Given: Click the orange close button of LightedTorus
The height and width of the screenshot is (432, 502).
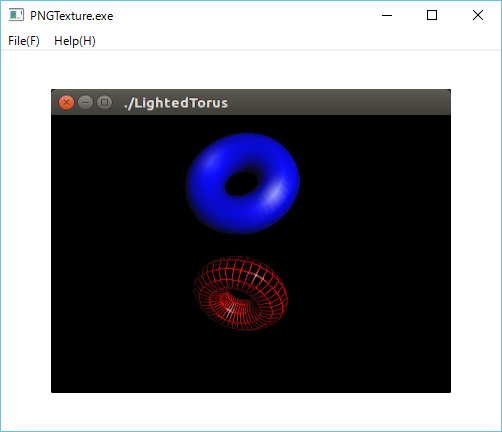Looking at the screenshot, I should (66, 102).
